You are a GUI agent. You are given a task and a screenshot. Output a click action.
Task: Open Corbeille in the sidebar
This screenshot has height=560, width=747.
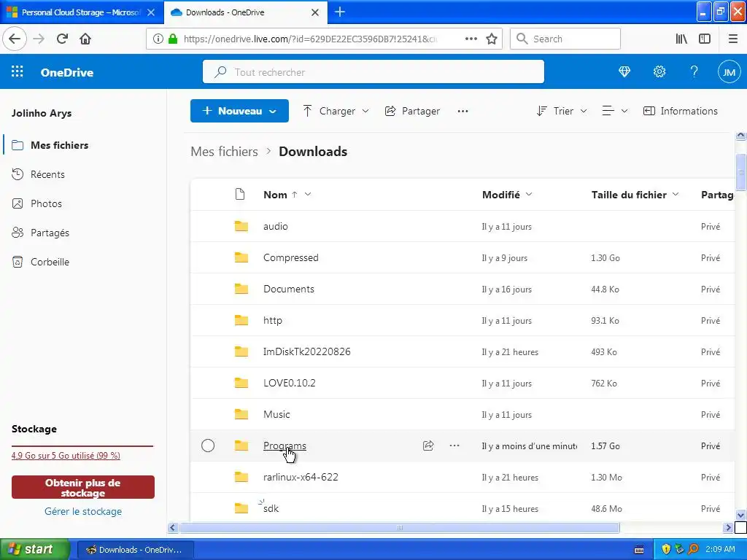pos(50,262)
